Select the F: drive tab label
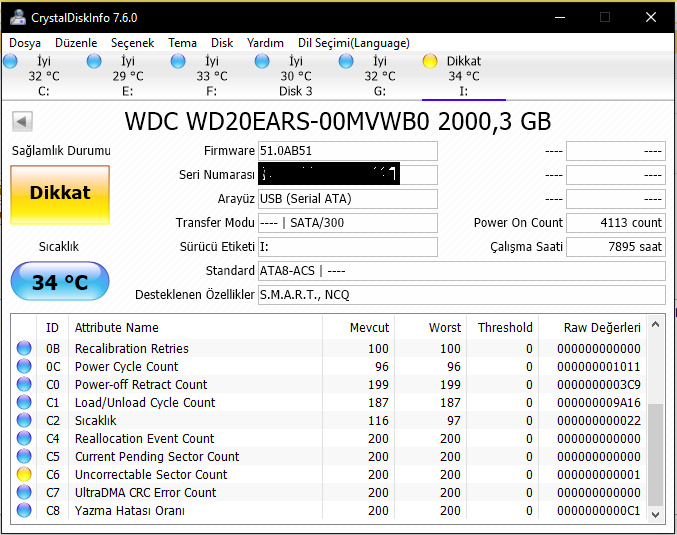The height and width of the screenshot is (535, 677). click(x=212, y=91)
